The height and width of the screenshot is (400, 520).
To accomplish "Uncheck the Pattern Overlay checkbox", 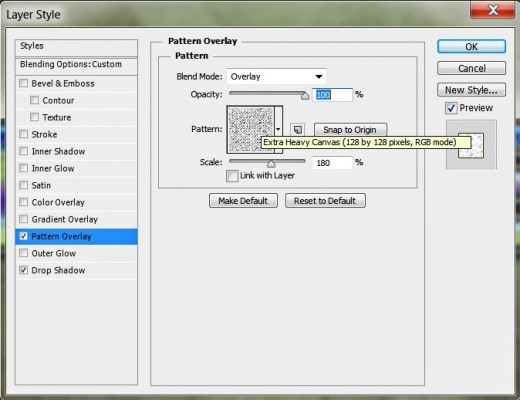I will (23, 236).
